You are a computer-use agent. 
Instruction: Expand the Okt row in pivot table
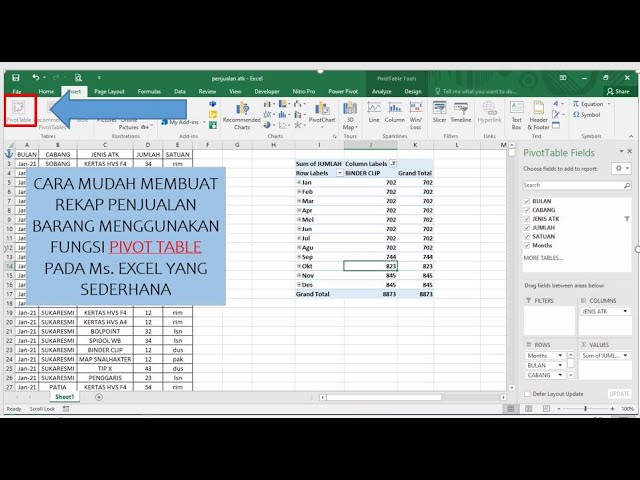point(299,266)
